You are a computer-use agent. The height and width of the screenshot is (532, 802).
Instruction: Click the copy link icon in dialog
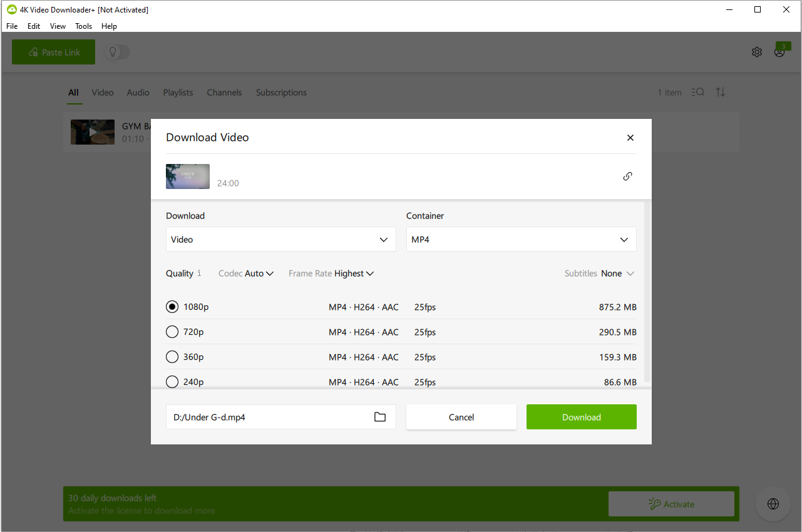point(627,176)
